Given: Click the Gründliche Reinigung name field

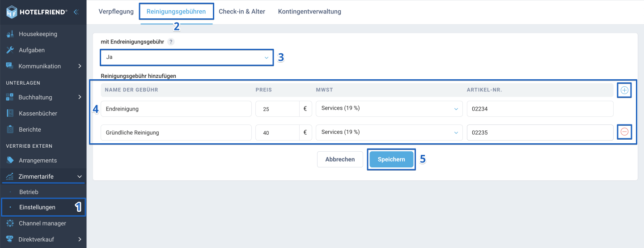Looking at the screenshot, I should pyautogui.click(x=176, y=133).
